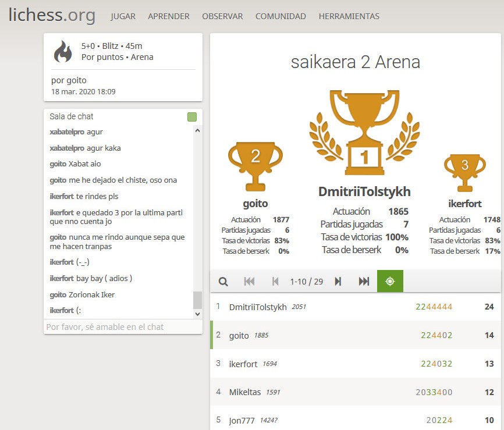The width and height of the screenshot is (504, 430).
Task: Expand the COMUNIDAD menu
Action: coord(281,16)
